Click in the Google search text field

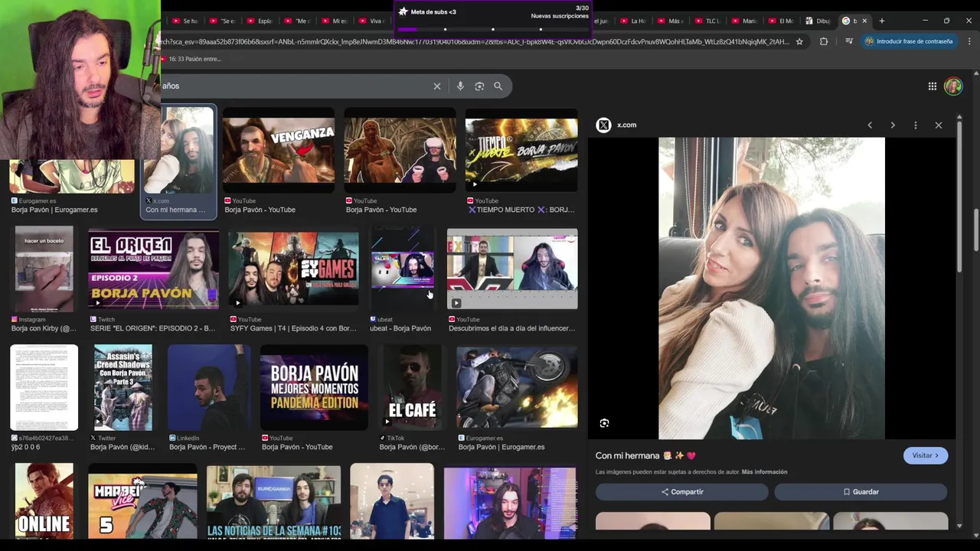point(295,86)
